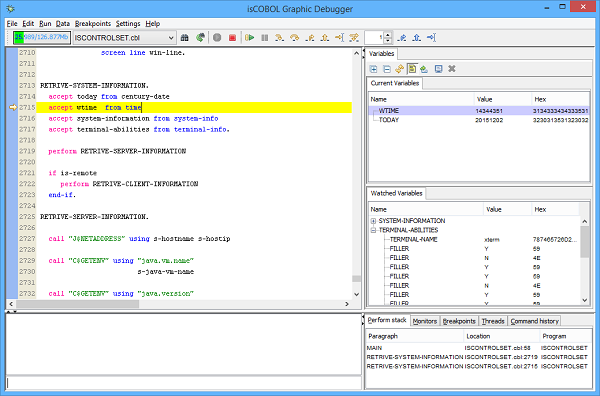Click the Hex column header in Current Variables
Image resolution: width=600 pixels, height=396 pixels.
point(560,99)
